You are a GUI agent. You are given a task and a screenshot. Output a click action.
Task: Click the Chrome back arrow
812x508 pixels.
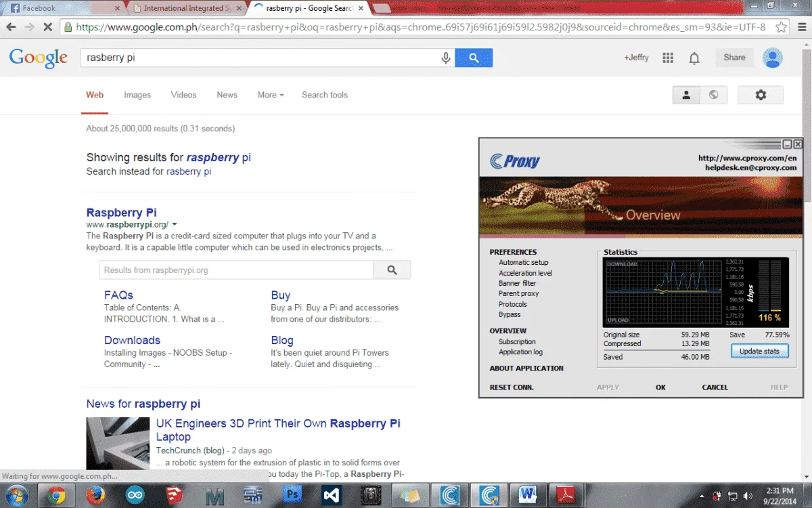[12, 27]
